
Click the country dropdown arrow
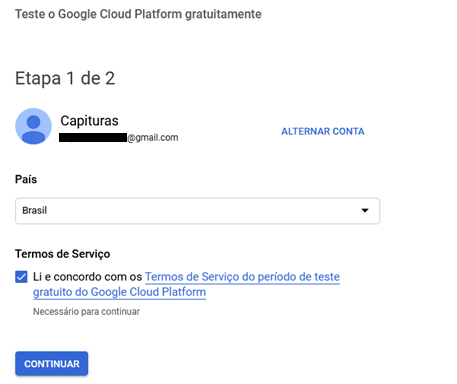(365, 210)
